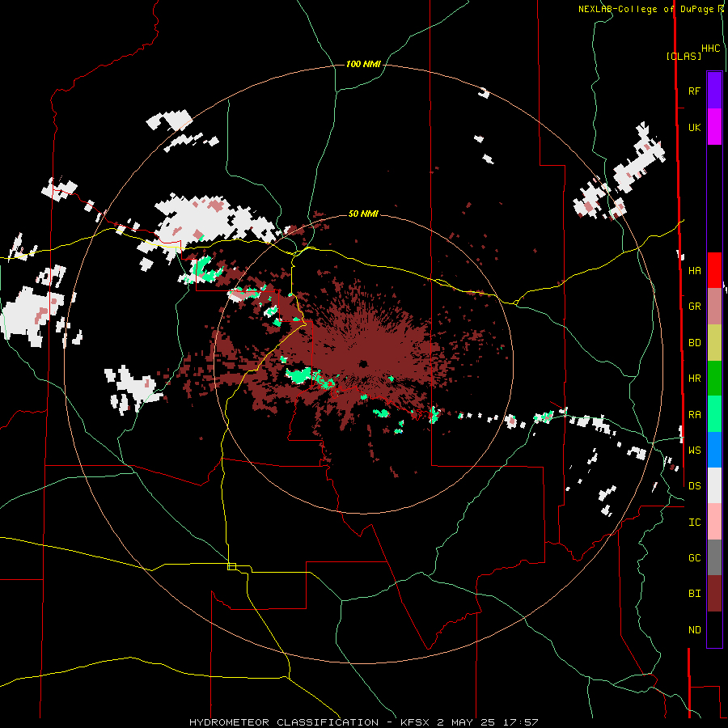Image resolution: width=728 pixels, height=728 pixels.
Task: Click the RA legend label
Action: 694,414
